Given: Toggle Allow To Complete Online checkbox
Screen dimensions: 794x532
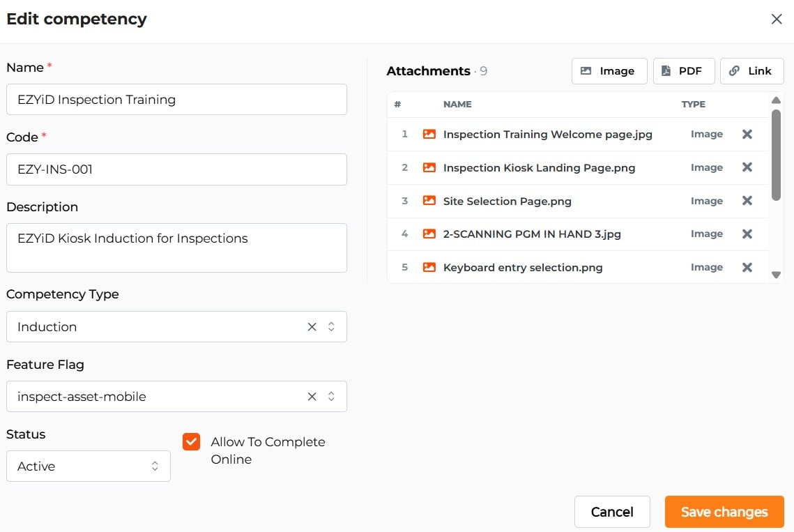Looking at the screenshot, I should point(192,442).
